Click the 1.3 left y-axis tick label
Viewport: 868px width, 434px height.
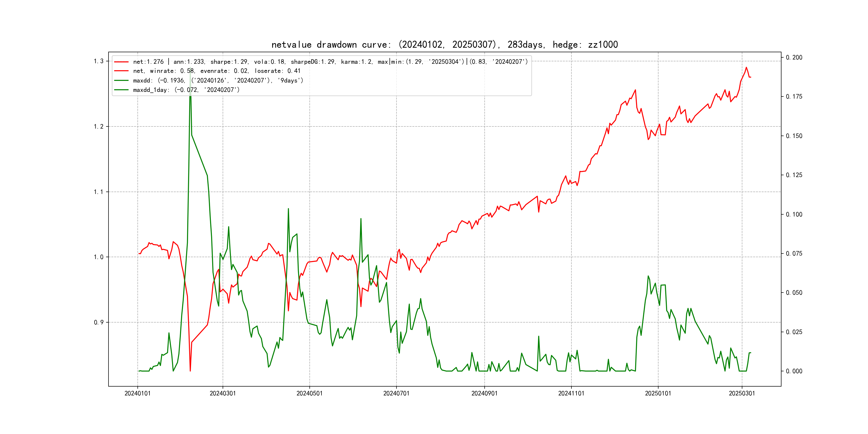(98, 61)
